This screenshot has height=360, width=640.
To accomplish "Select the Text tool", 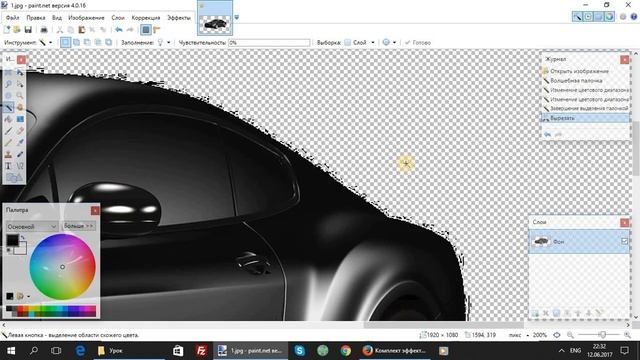I will pos(9,166).
